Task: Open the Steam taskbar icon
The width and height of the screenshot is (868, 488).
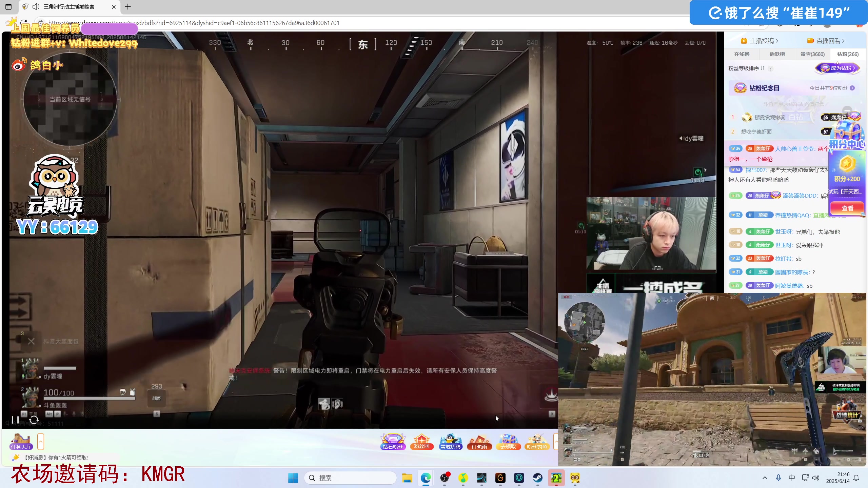Action: coord(538,478)
